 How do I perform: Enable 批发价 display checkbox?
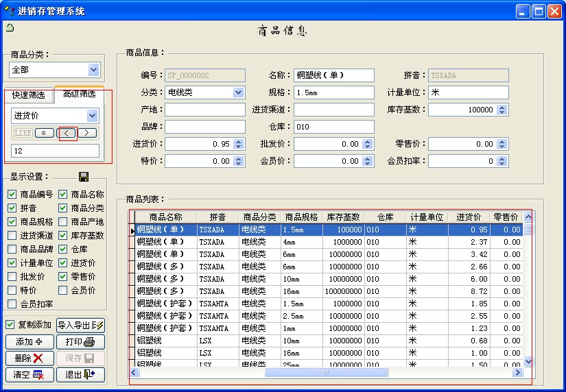[12, 277]
